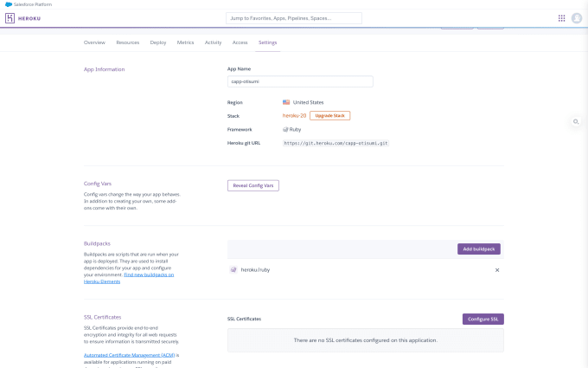This screenshot has width=588, height=368.
Task: Click the Ruby framework icon
Action: [285, 130]
